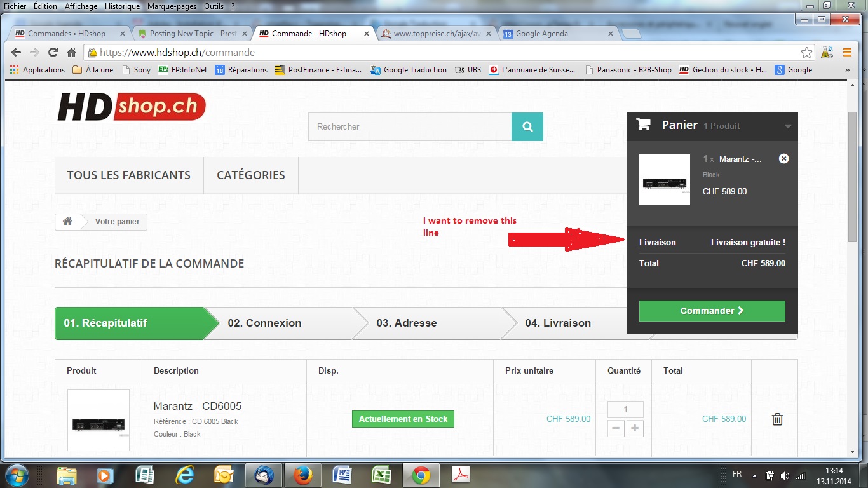
Task: Open the Fichier menu
Action: (15, 6)
